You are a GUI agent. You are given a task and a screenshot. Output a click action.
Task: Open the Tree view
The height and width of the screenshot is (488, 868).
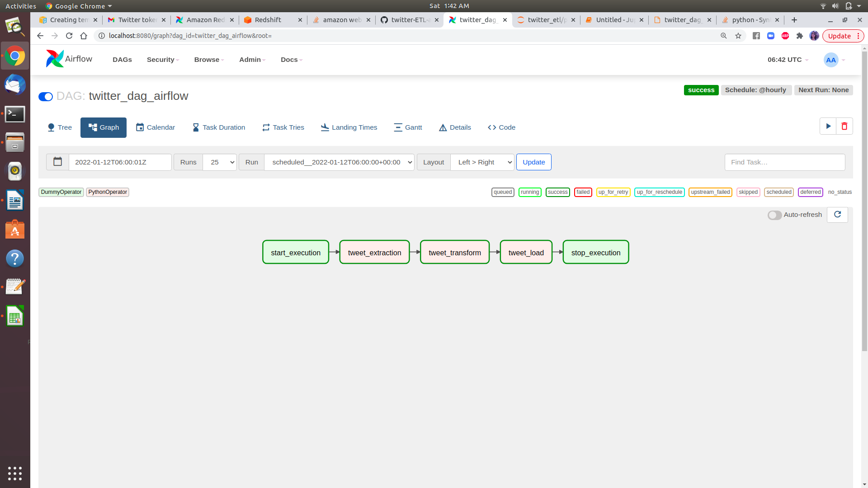click(x=59, y=127)
